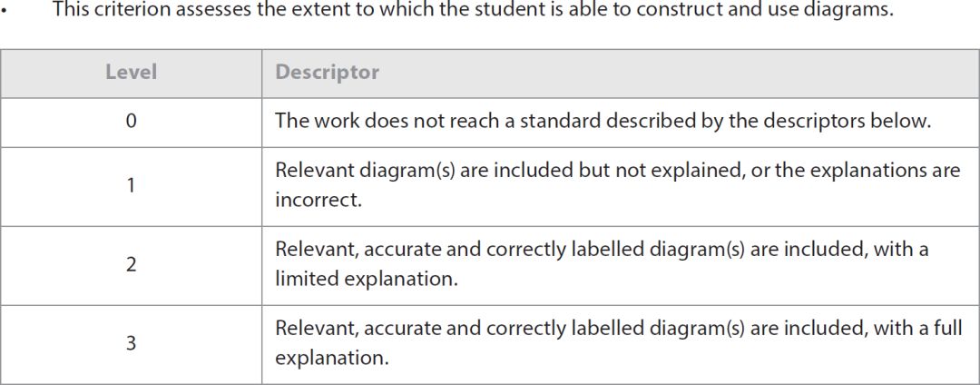Click the word 'incorrect' in level 1
This screenshot has width=980, height=385.
[317, 202]
